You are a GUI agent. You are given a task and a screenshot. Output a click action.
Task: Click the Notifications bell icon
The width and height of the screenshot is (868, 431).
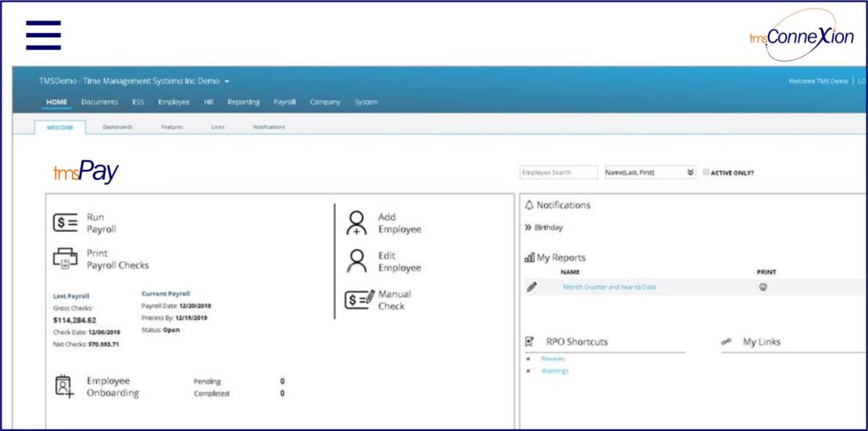pos(529,205)
